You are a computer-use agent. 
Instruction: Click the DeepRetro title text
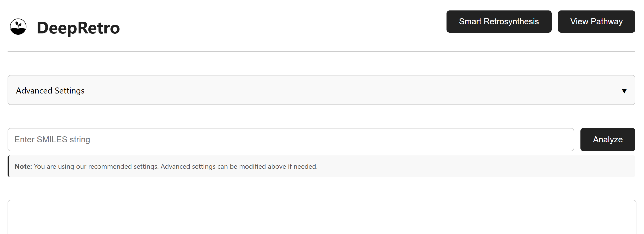pyautogui.click(x=78, y=28)
